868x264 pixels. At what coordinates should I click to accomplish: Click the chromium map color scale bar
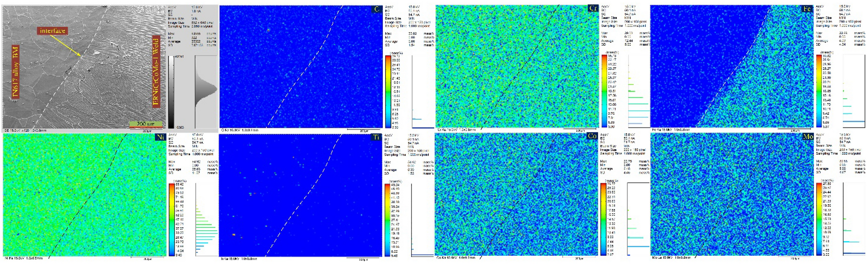point(604,91)
